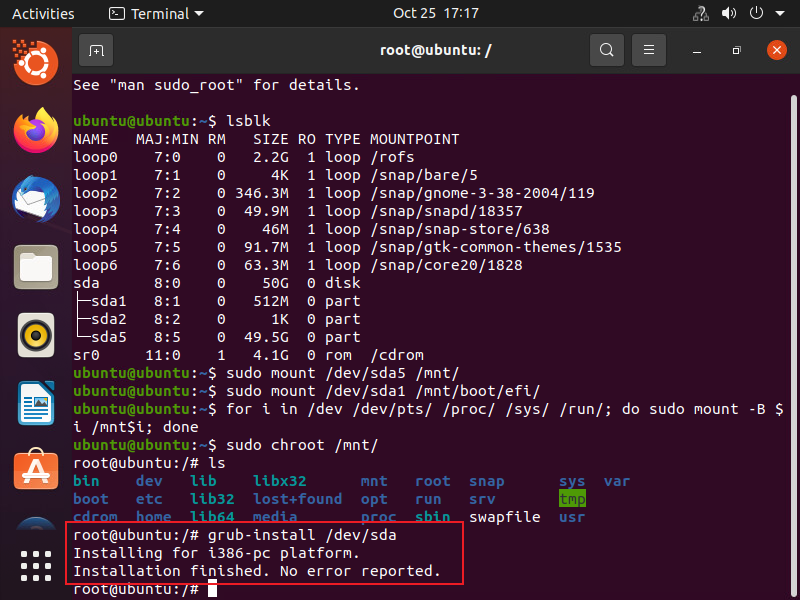Show Applications grid
This screenshot has height=600, width=800.
pyautogui.click(x=36, y=566)
